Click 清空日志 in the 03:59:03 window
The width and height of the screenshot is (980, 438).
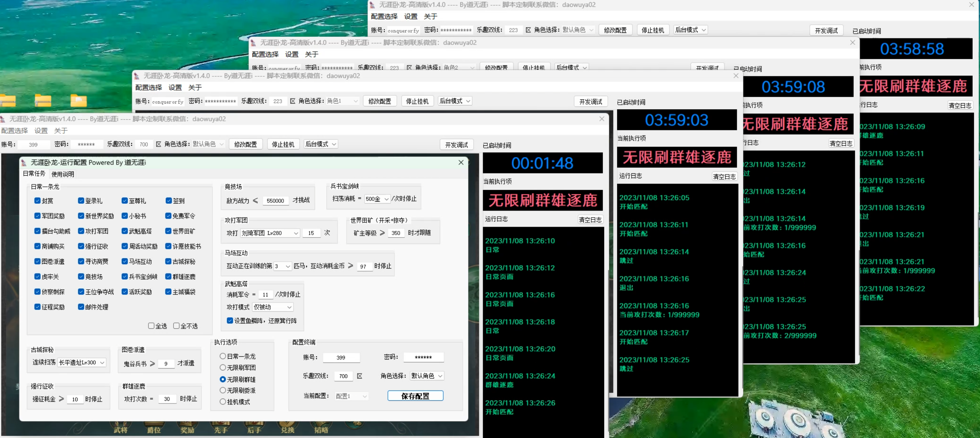(x=724, y=176)
